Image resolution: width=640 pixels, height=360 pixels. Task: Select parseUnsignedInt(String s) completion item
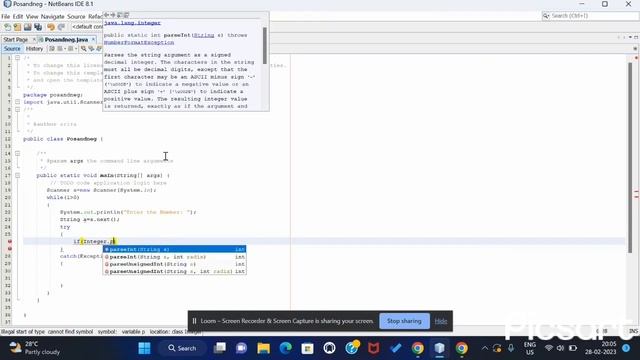point(174,264)
